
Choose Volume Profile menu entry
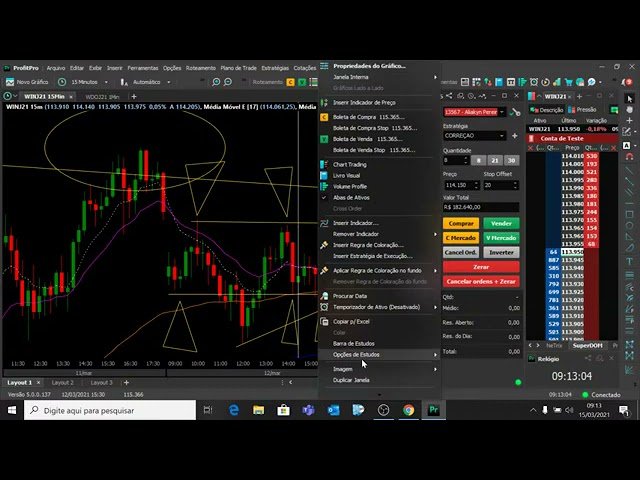tap(350, 187)
